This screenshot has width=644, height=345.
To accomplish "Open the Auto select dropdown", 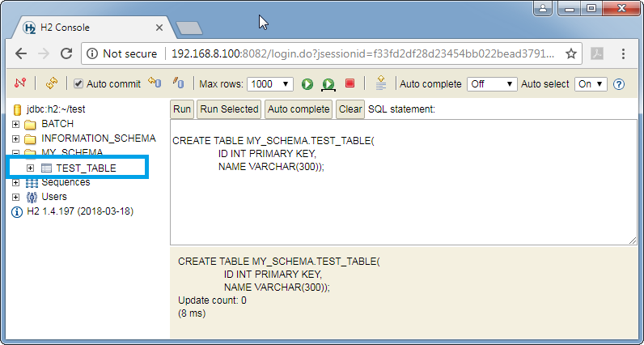I will [591, 84].
